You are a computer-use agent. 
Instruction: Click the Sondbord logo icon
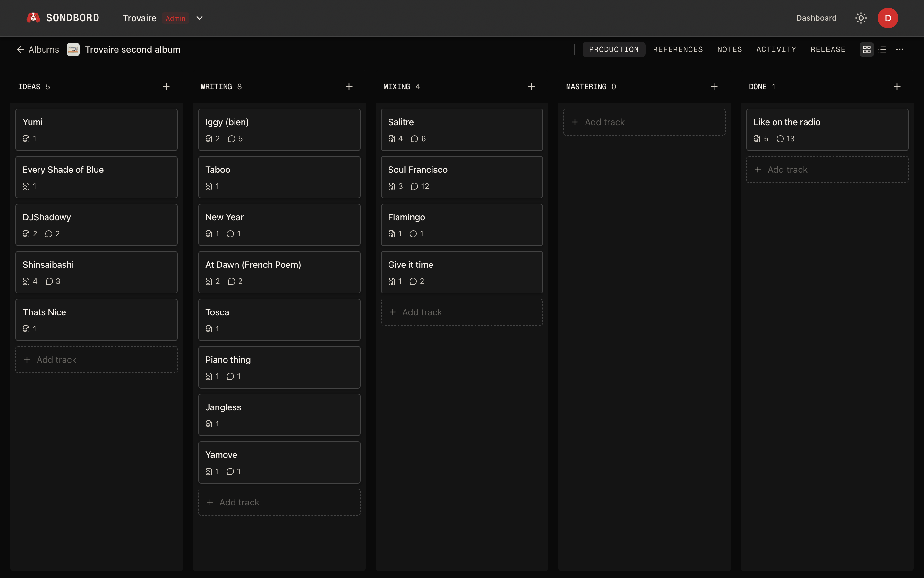[x=33, y=18]
